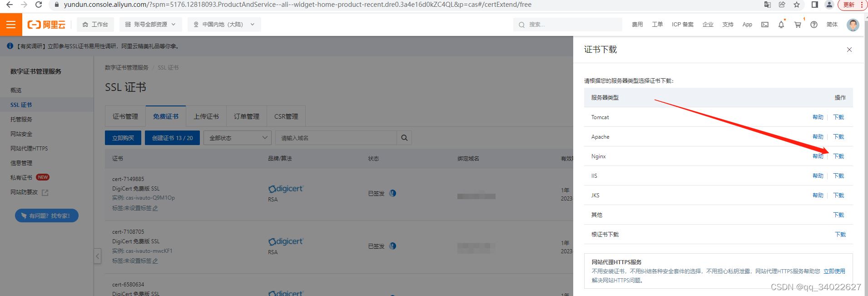The height and width of the screenshot is (296, 868).
Task: Click 数字证书管理服务 breadcrumb
Action: tap(127, 68)
